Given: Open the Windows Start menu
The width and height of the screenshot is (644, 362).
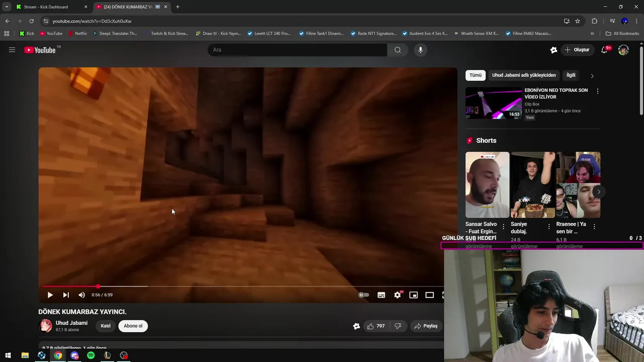Looking at the screenshot, I should pyautogui.click(x=8, y=355).
